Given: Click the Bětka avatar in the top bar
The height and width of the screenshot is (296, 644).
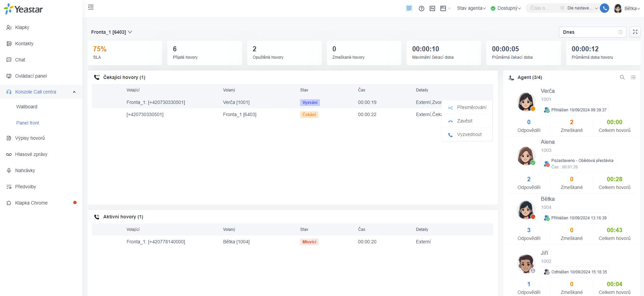Looking at the screenshot, I should [618, 8].
